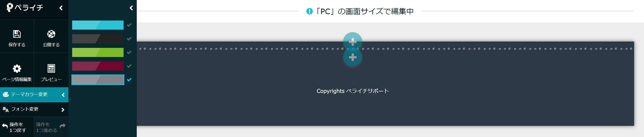Click the redo arrow icon
This screenshot has width=644, height=137.
tap(63, 126)
